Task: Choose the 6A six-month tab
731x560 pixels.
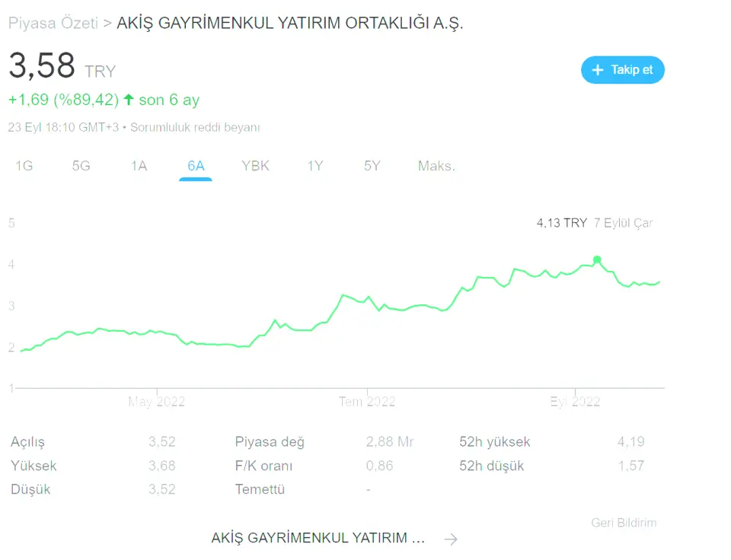Action: (196, 166)
